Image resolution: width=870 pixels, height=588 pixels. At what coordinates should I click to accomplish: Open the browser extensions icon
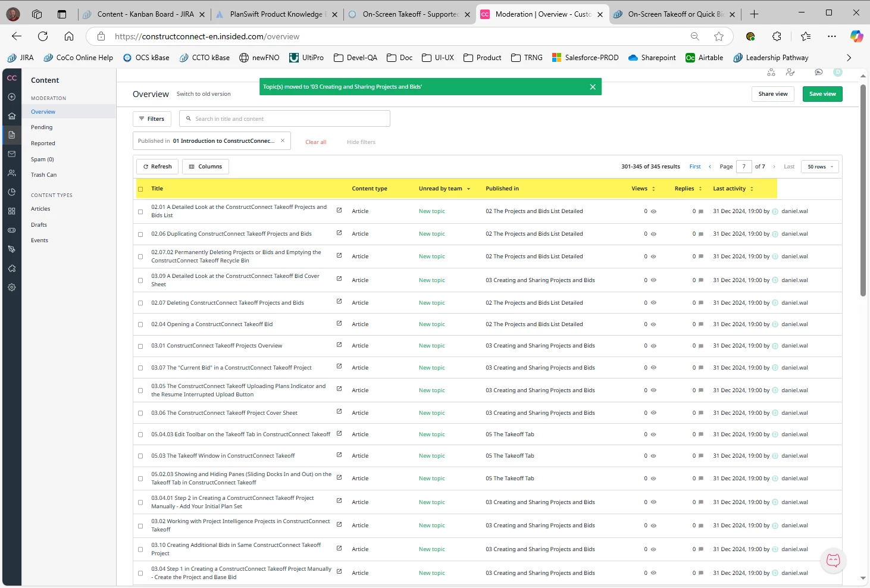pyautogui.click(x=777, y=36)
